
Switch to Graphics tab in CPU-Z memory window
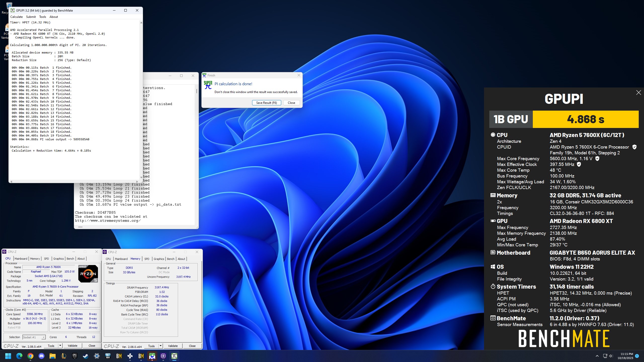pos(159,259)
